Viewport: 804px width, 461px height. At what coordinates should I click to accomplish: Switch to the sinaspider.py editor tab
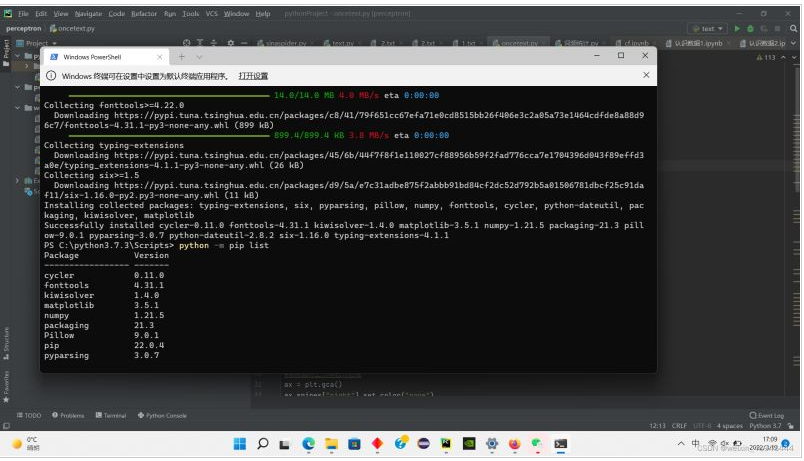click(x=282, y=43)
